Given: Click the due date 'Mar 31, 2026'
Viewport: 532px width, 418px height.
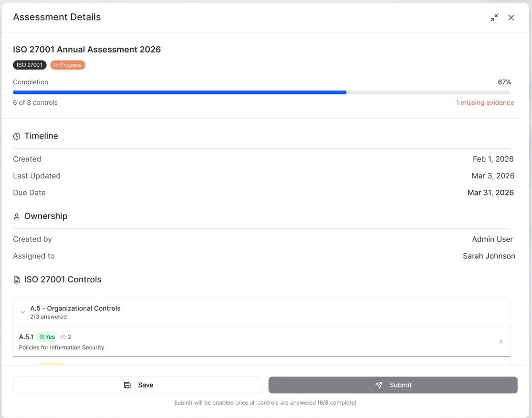Looking at the screenshot, I should [x=490, y=193].
